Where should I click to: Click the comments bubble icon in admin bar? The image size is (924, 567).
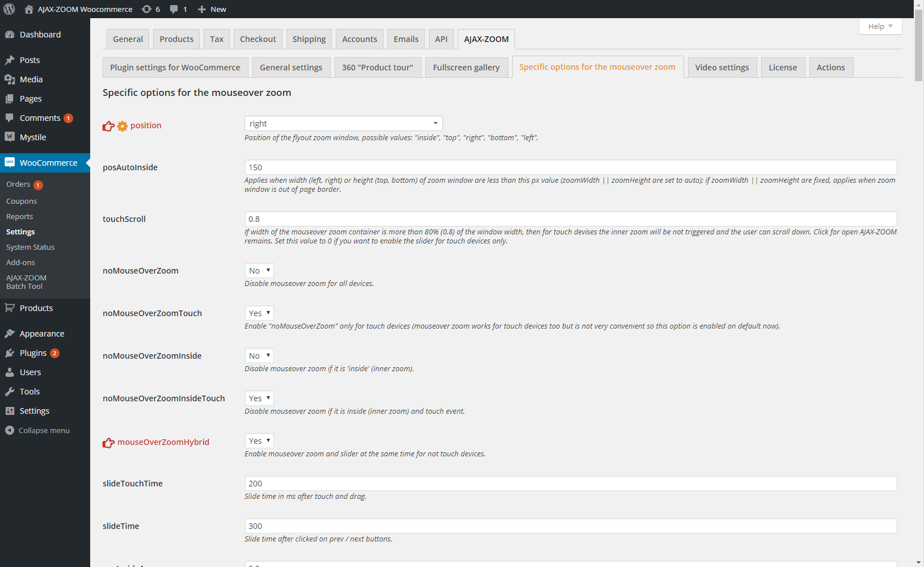tap(174, 9)
